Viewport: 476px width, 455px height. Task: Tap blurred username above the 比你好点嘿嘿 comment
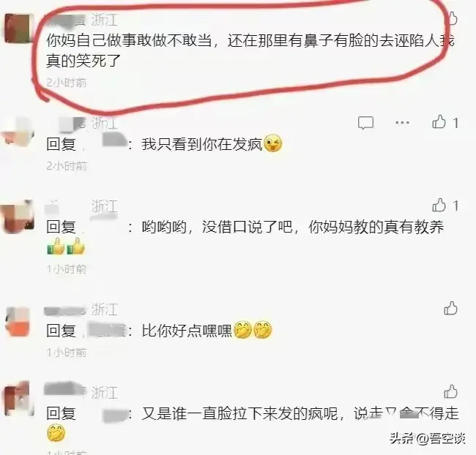coord(65,311)
